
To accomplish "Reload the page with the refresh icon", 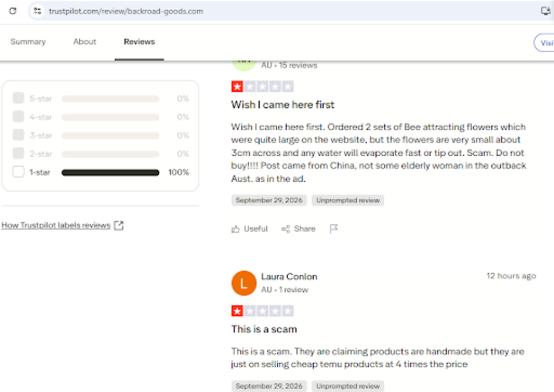I will click(x=13, y=11).
